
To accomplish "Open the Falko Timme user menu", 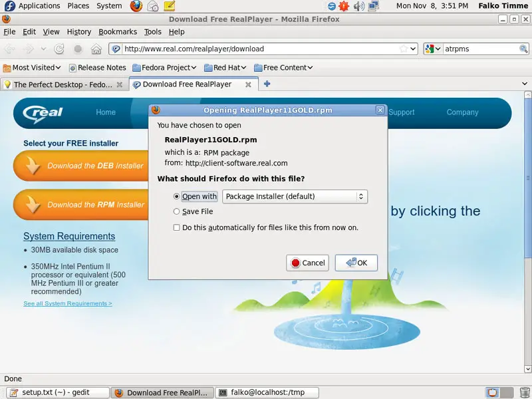I will click(x=503, y=6).
